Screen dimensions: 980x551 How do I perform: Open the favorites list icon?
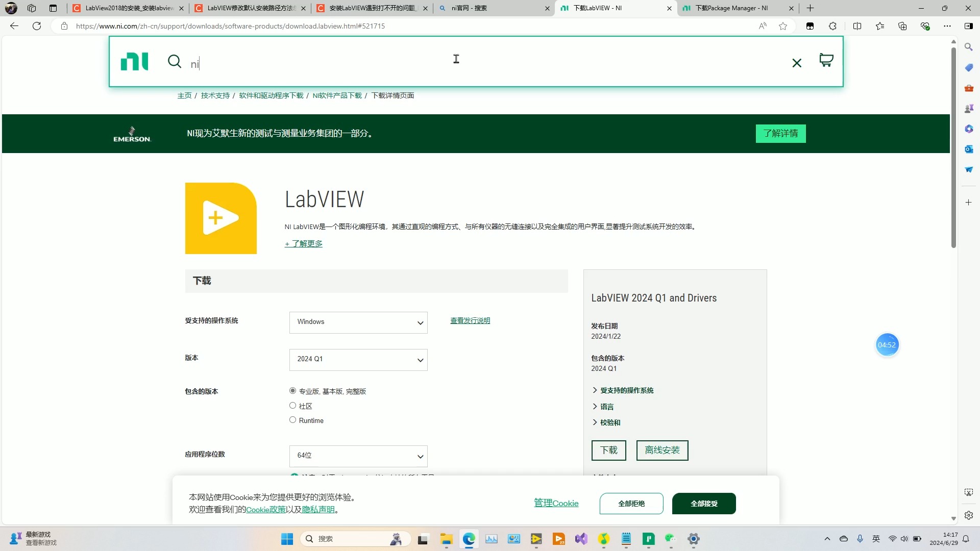(x=880, y=26)
